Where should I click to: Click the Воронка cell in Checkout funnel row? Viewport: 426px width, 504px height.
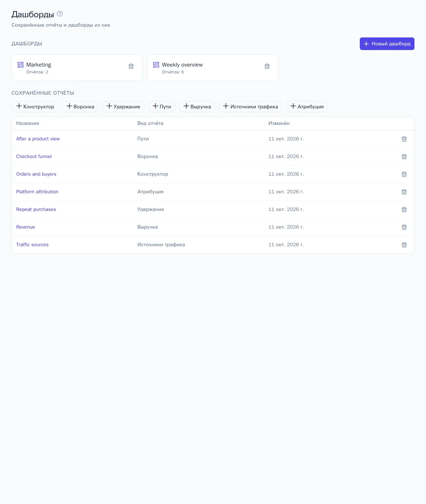point(148,157)
